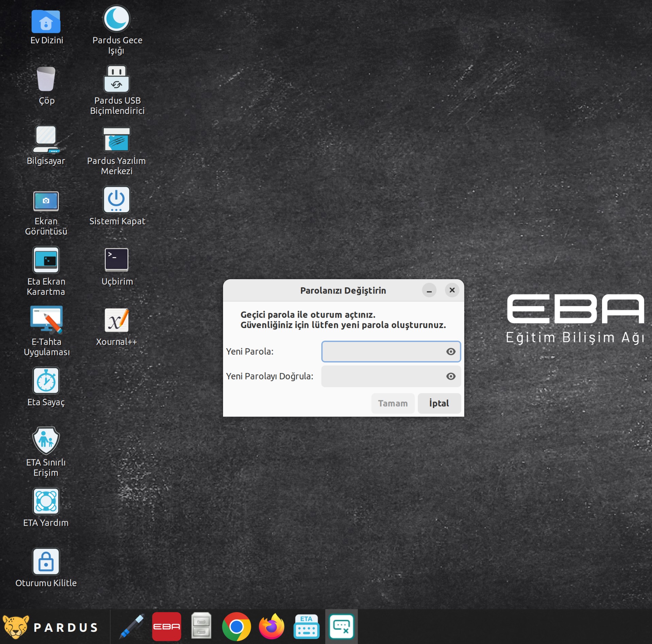Viewport: 652px width, 644px height.
Task: Launch Ekran Görüntüsü screenshot tool
Action: point(46,201)
